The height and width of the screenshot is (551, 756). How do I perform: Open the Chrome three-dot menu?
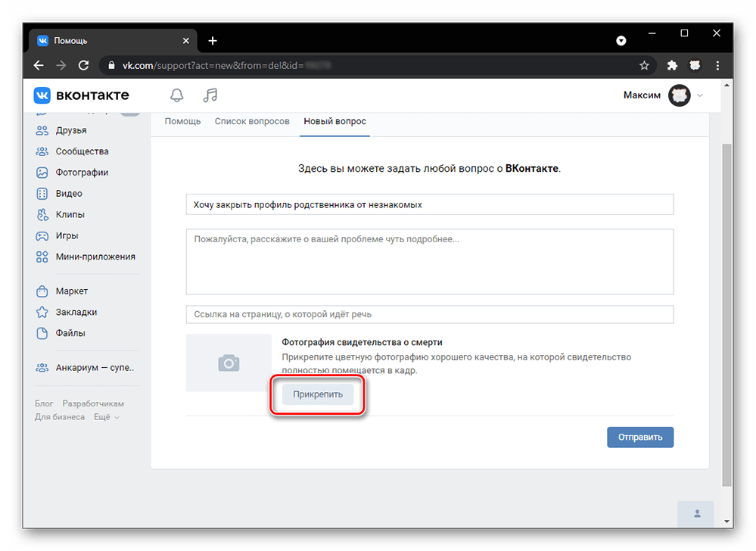click(x=717, y=66)
